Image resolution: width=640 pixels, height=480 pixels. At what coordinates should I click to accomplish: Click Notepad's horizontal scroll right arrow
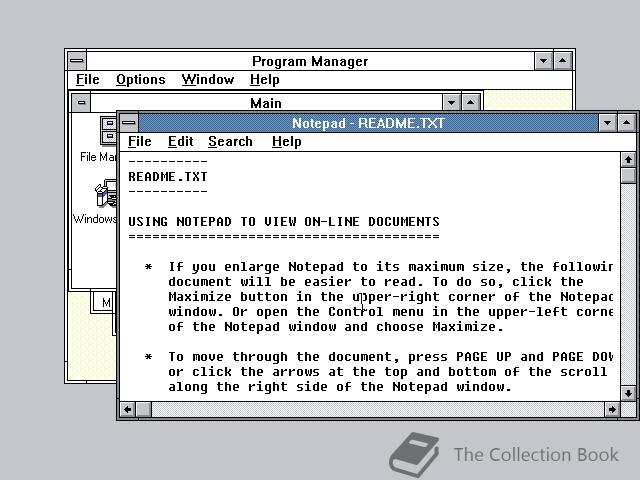612,409
